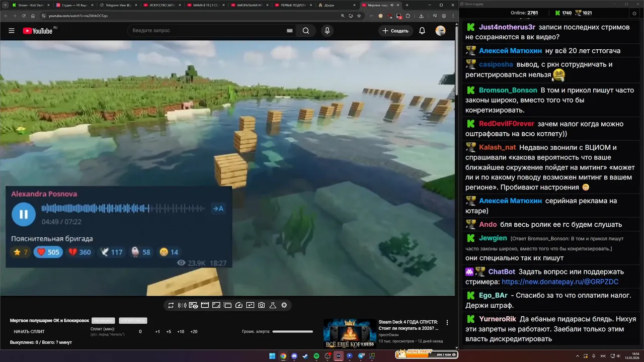Image resolution: width=644 pixels, height=362 pixels.
Task: Seek within the voice message waveform
Action: pyautogui.click(x=123, y=209)
